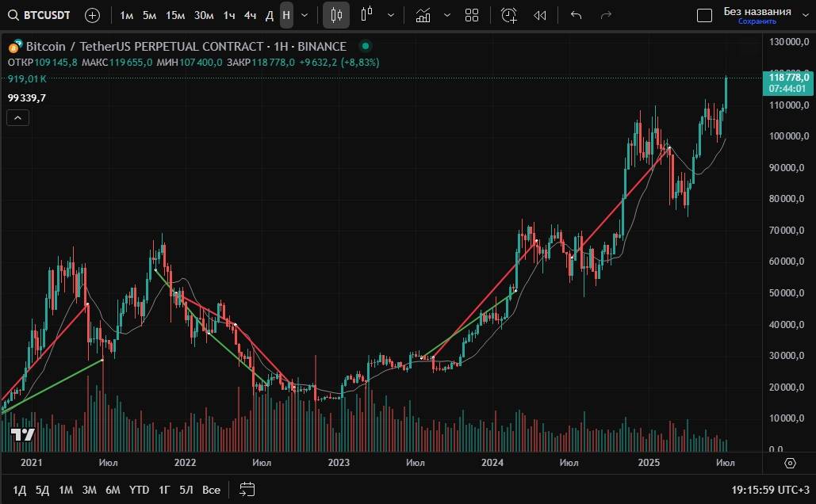The height and width of the screenshot is (504, 816).
Task: Select the candlestick chart type button
Action: click(x=336, y=15)
